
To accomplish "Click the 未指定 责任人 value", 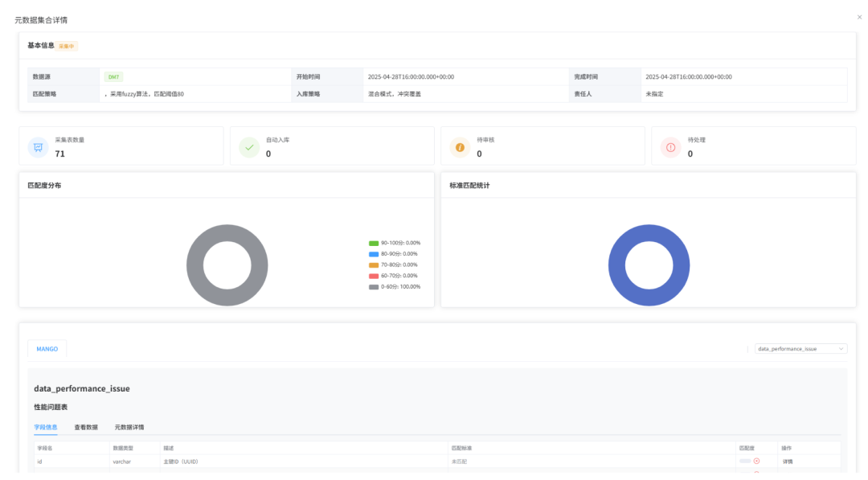I will tap(654, 94).
